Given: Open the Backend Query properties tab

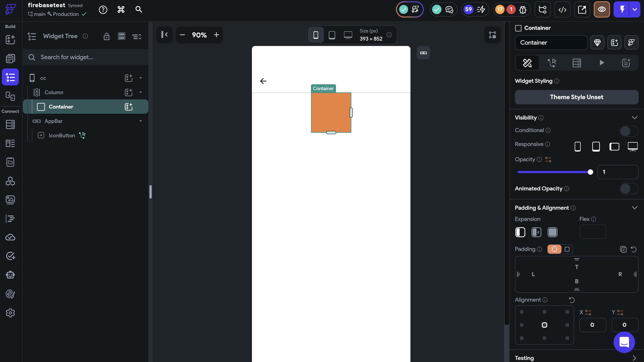Looking at the screenshot, I should [x=577, y=63].
